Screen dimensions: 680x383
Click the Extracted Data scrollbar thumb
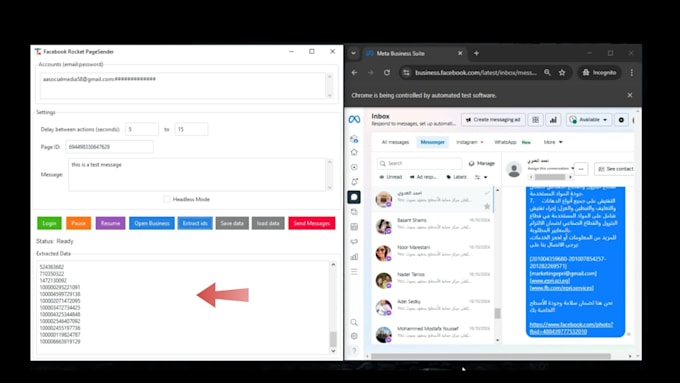click(333, 339)
